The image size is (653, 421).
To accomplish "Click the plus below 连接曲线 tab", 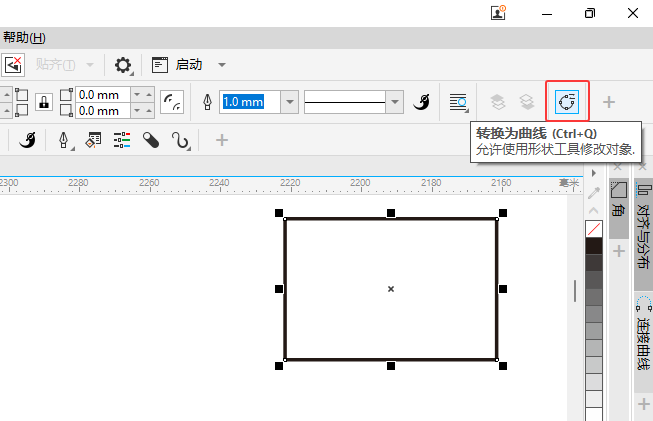I will point(644,404).
